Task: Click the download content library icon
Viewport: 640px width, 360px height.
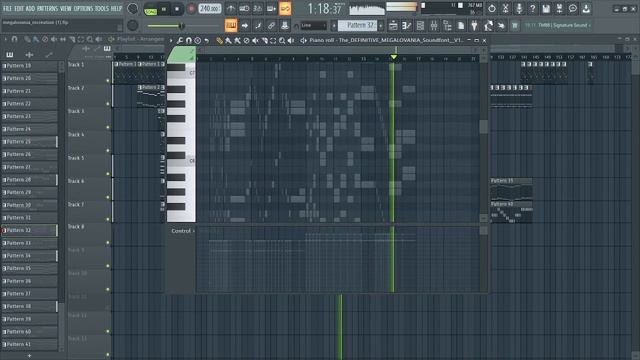Action: coord(586,8)
